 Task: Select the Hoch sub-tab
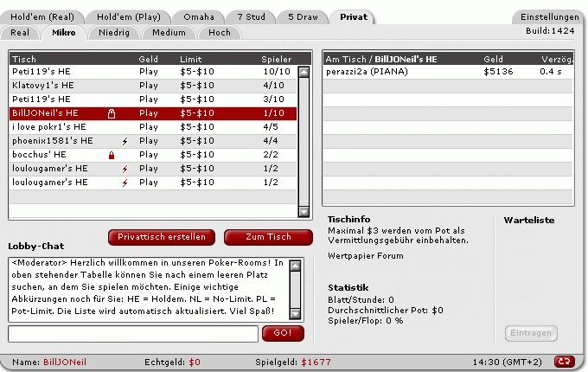click(x=220, y=33)
